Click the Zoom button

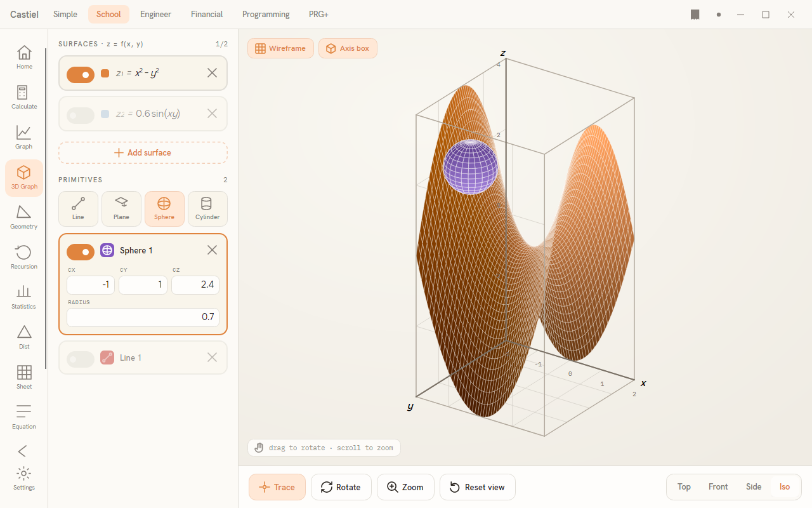coord(405,487)
